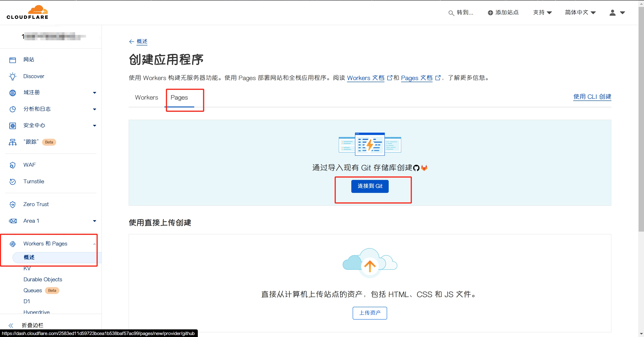This screenshot has width=644, height=337.
Task: Click the add site plus icon
Action: pos(490,13)
